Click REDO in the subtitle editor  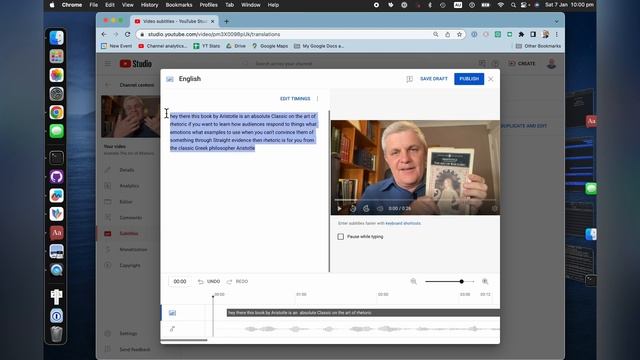pos(238,282)
